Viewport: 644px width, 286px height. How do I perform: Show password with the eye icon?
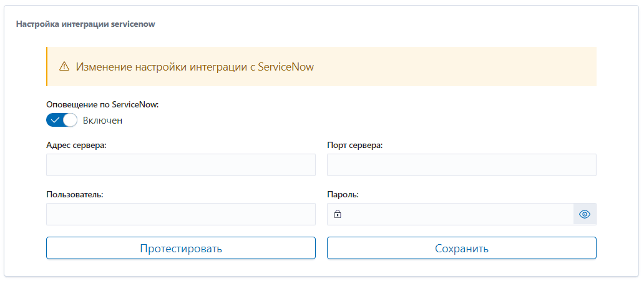click(585, 214)
